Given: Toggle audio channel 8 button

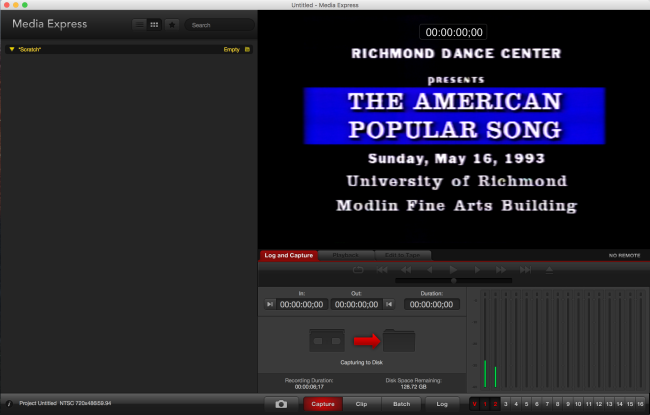Looking at the screenshot, I should [x=558, y=404].
